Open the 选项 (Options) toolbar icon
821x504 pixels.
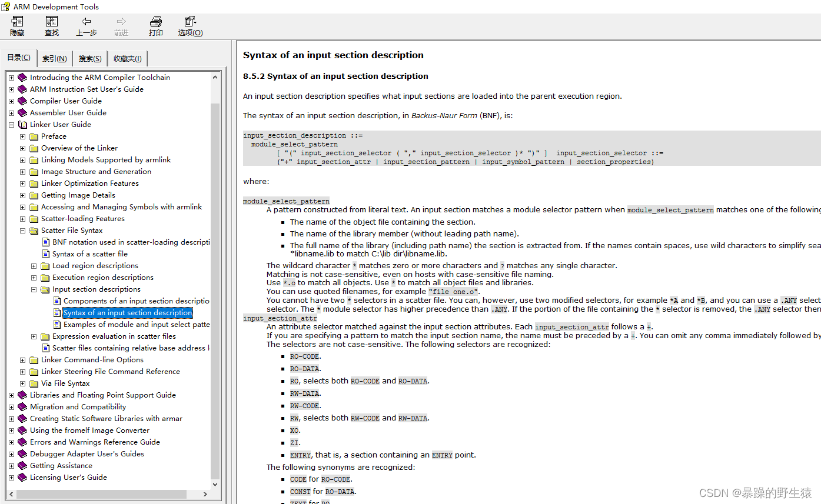(190, 26)
